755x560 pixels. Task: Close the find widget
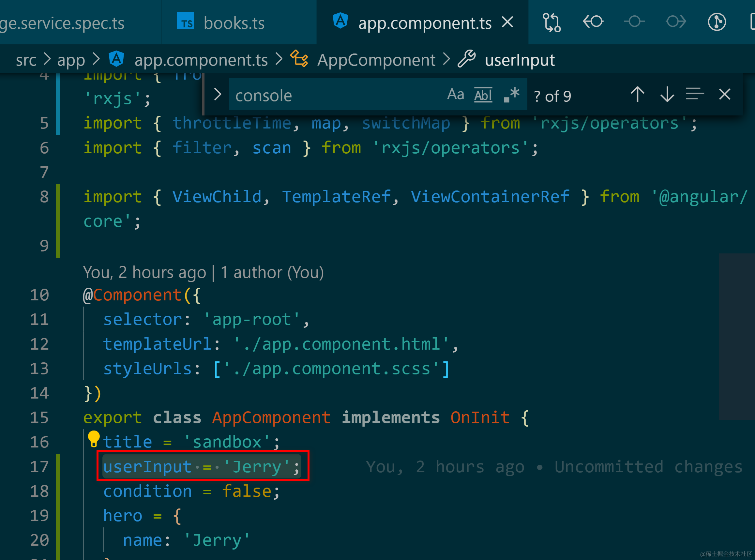click(x=724, y=94)
